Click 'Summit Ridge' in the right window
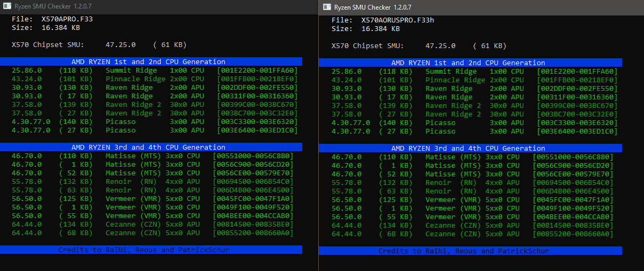644x271 pixels. click(451, 72)
